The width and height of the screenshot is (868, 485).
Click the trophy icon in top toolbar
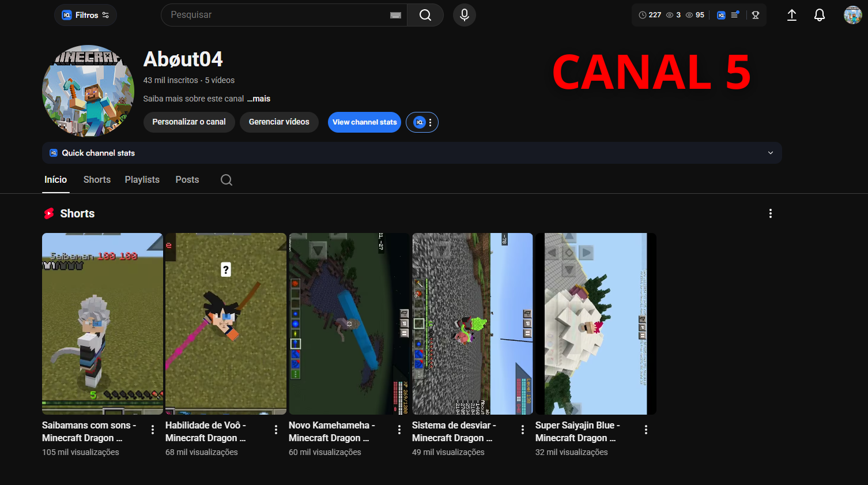755,15
